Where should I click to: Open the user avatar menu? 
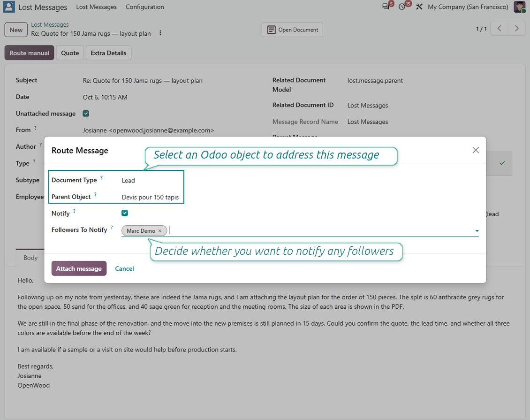tap(520, 7)
